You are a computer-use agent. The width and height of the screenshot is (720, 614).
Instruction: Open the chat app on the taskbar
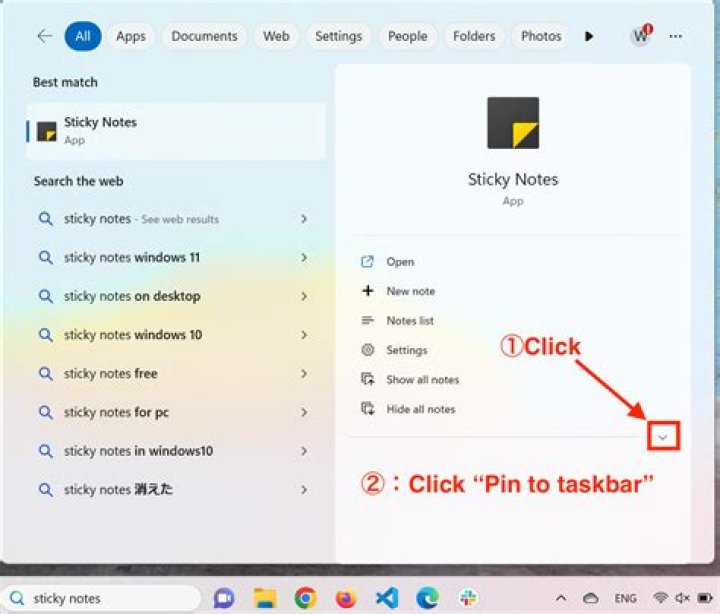[x=224, y=598]
